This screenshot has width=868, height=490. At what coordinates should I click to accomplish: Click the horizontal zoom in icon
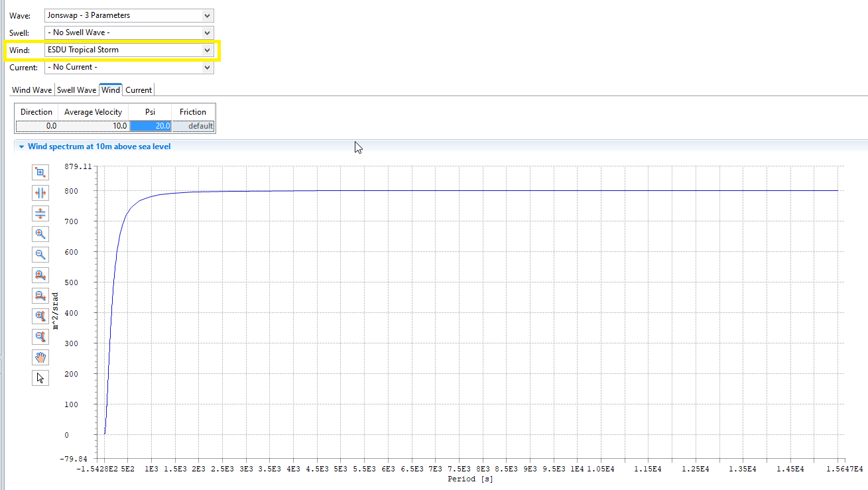[40, 275]
